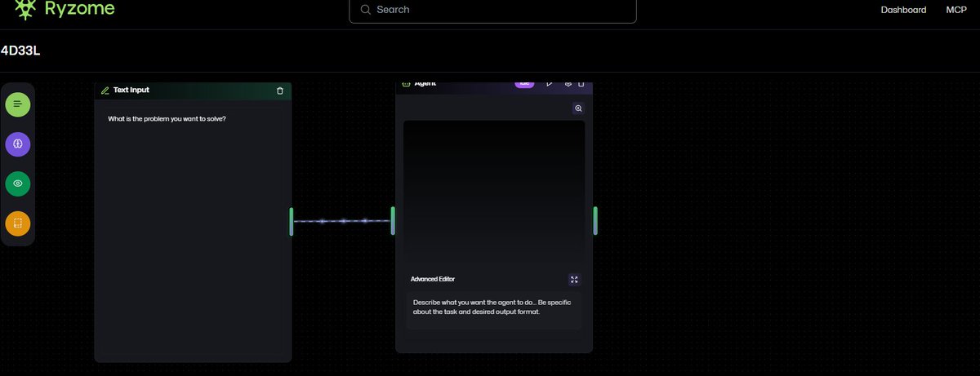Click the Agent prompt box "Describe what you want..."
This screenshot has height=376, width=980.
point(493,311)
